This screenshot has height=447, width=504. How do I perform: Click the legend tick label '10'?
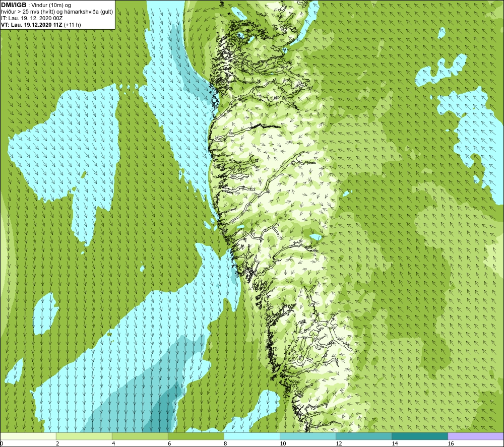283,443
